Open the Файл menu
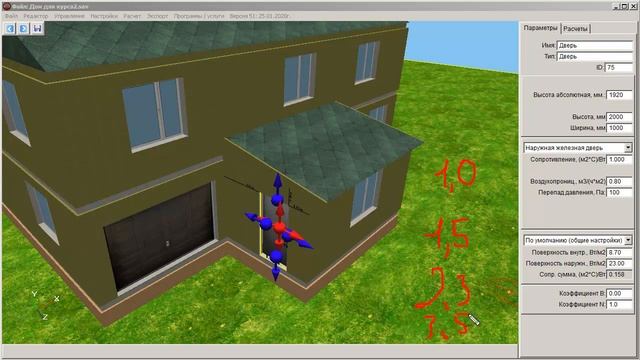The width and height of the screenshot is (640, 360). click(x=11, y=16)
